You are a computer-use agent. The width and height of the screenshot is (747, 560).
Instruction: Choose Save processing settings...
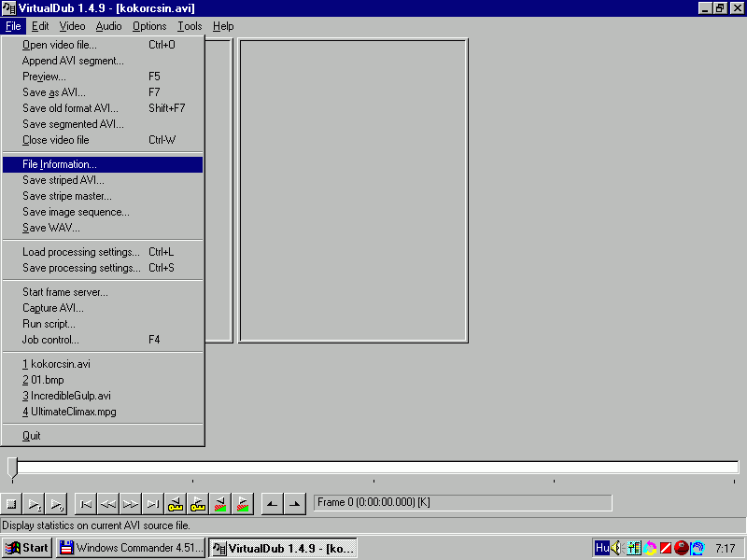(103, 268)
